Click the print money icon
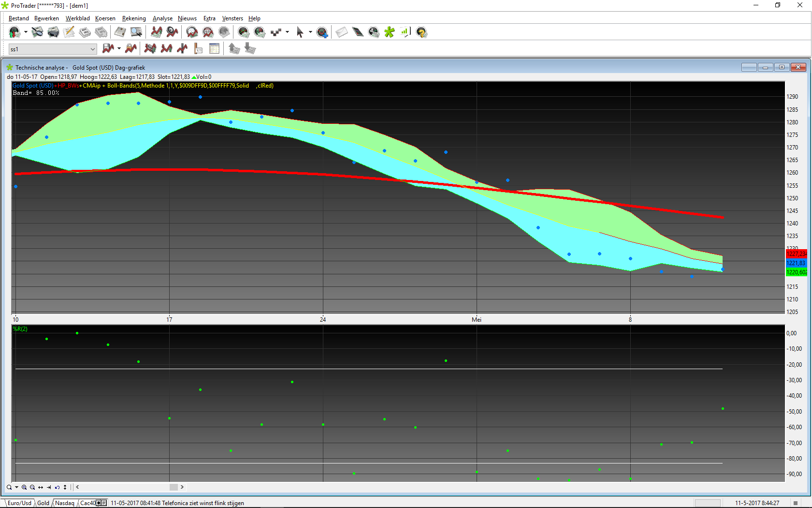Viewport: 812px width, 508px height. [x=53, y=32]
